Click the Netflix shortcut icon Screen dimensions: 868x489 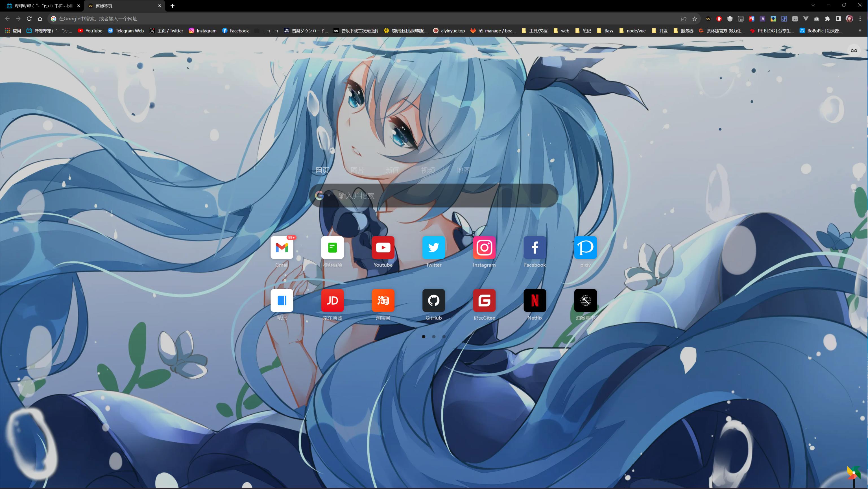pyautogui.click(x=535, y=300)
